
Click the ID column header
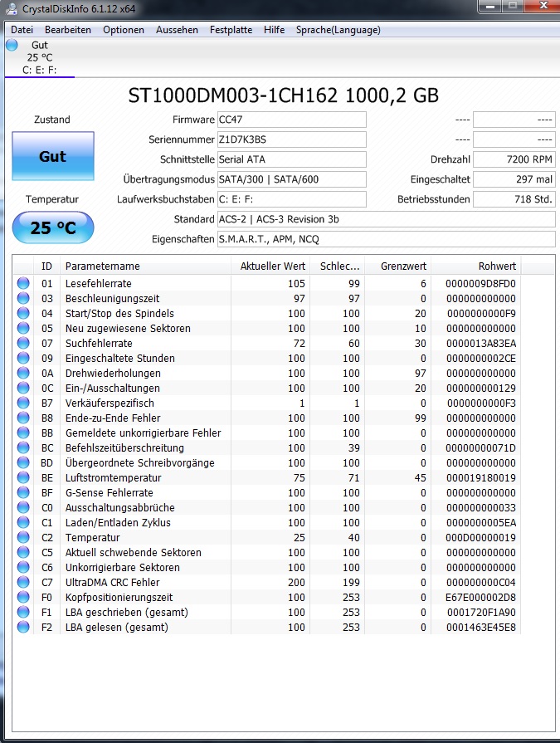46,266
